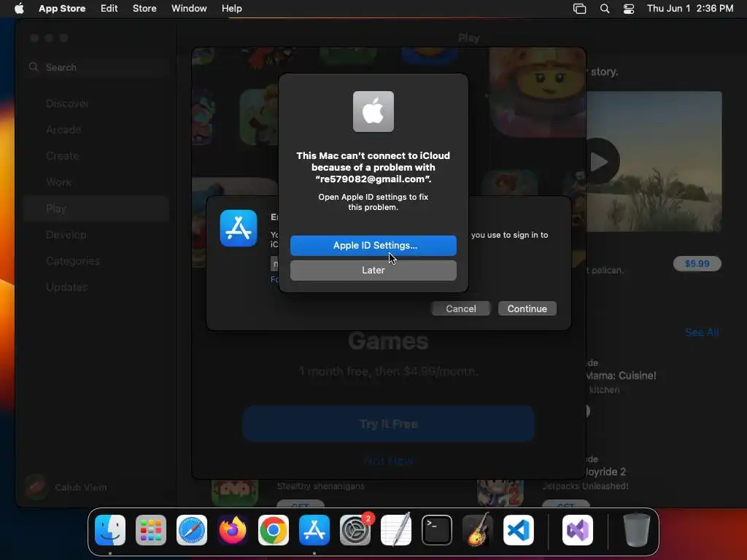The width and height of the screenshot is (747, 560).
Task: Open the Store menu
Action: coord(144,8)
